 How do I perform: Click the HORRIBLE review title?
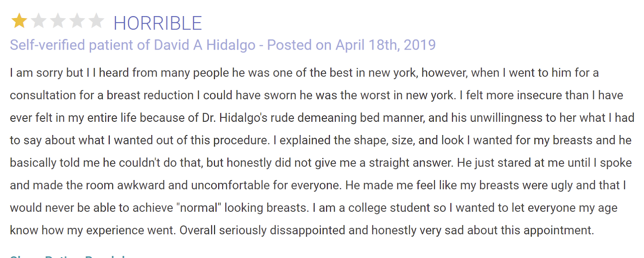point(157,23)
